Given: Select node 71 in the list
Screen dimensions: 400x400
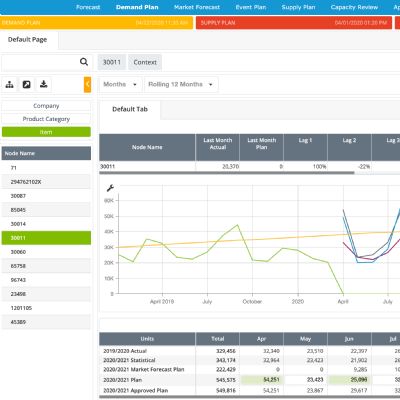Looking at the screenshot, I should (x=46, y=168).
